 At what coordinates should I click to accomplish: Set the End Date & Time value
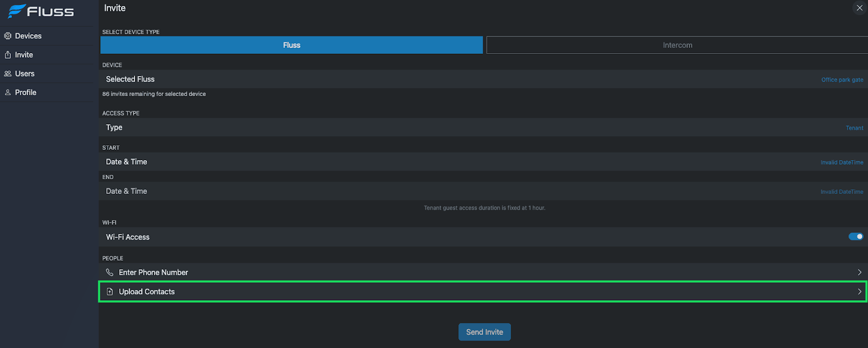point(841,192)
